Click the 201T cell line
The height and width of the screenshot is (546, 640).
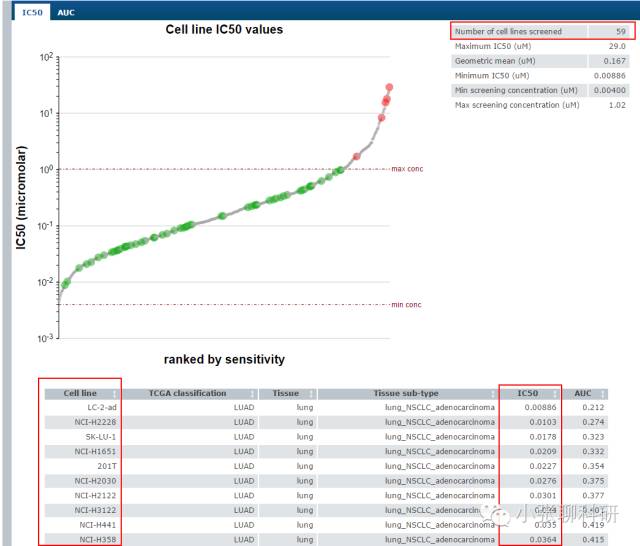pos(107,466)
